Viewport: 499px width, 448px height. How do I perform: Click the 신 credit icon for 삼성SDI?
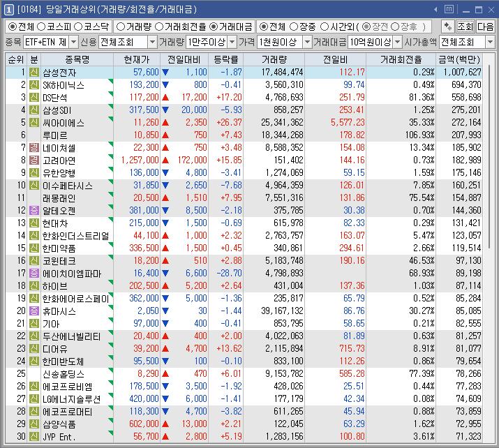[x=34, y=110]
